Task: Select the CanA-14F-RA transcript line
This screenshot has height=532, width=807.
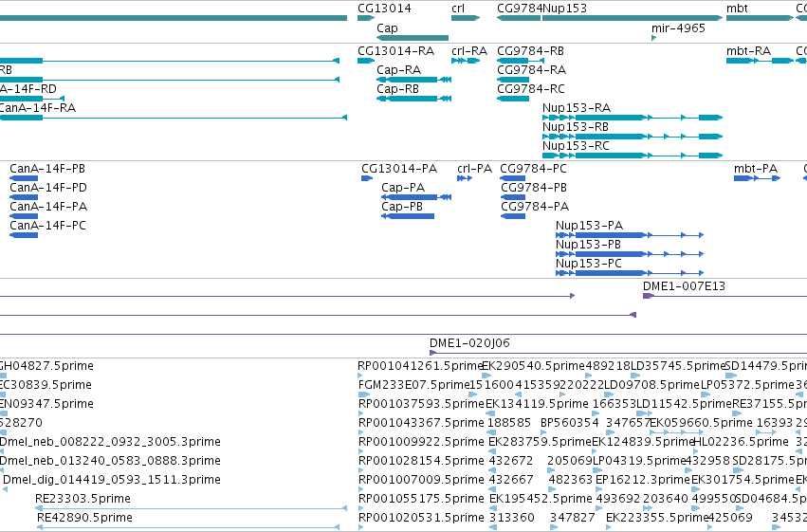Action: tap(174, 118)
